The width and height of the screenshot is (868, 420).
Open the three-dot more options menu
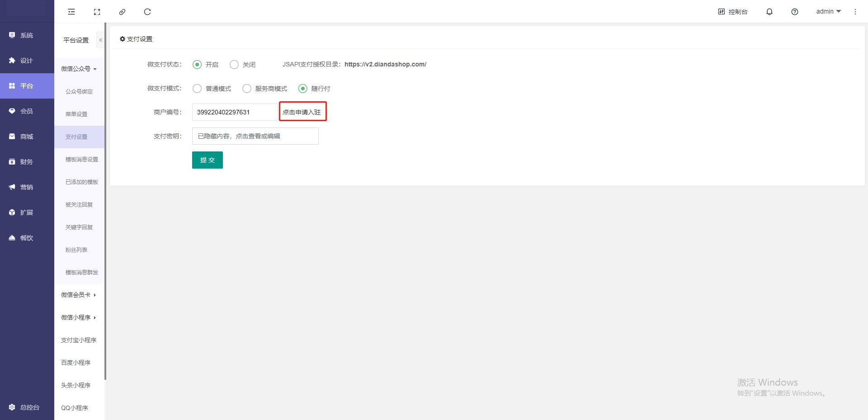tap(855, 12)
